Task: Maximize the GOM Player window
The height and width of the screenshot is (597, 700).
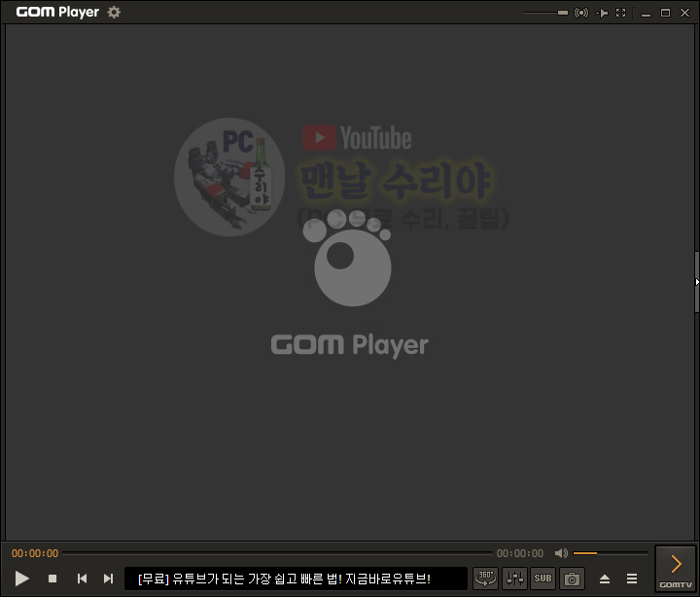Action: click(665, 13)
